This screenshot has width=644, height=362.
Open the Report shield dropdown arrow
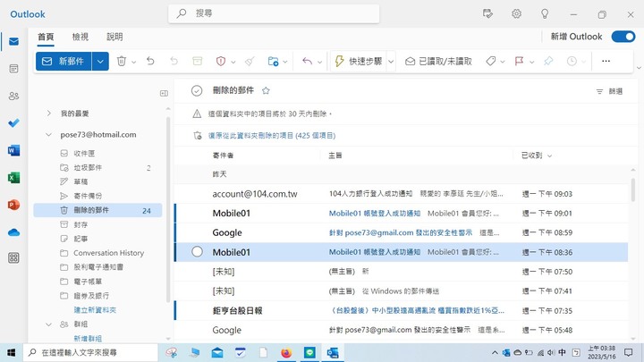(233, 62)
